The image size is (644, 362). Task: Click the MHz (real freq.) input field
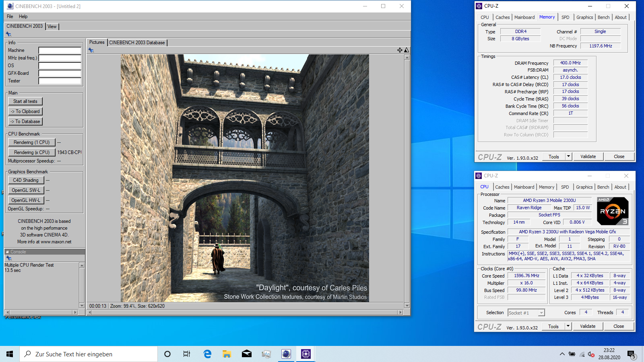(60, 58)
